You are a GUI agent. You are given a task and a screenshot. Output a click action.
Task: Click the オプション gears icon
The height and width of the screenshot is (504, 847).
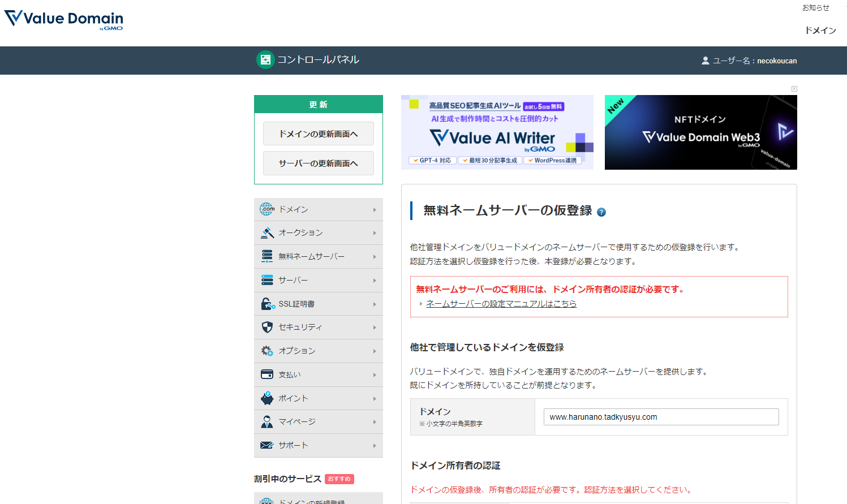pyautogui.click(x=267, y=351)
